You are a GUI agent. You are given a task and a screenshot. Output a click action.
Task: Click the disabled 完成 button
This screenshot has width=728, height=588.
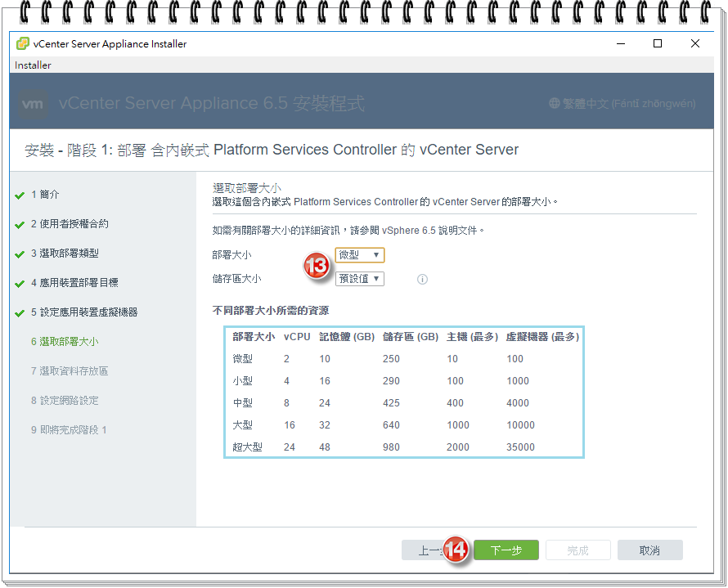coord(578,550)
